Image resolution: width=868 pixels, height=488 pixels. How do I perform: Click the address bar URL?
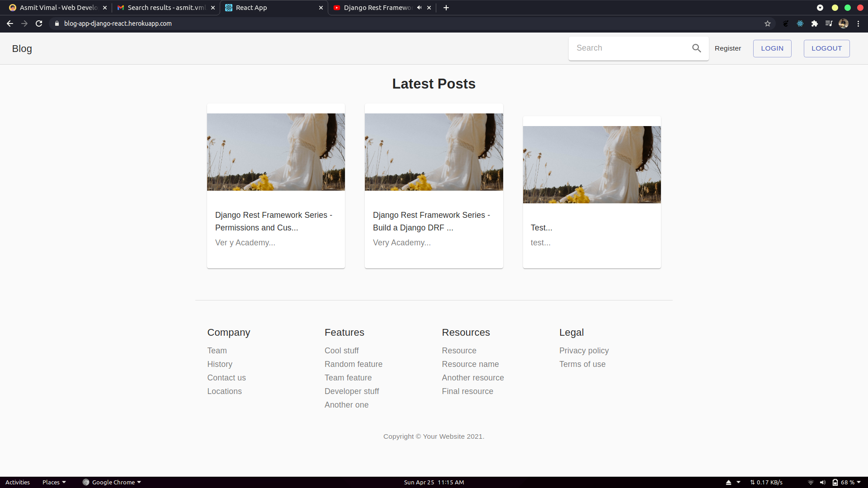118,23
